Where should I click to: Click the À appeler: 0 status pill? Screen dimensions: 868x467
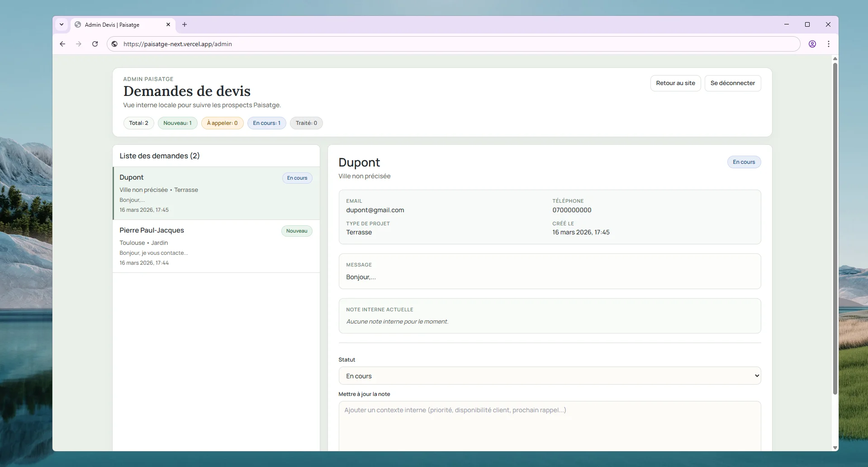pos(222,123)
